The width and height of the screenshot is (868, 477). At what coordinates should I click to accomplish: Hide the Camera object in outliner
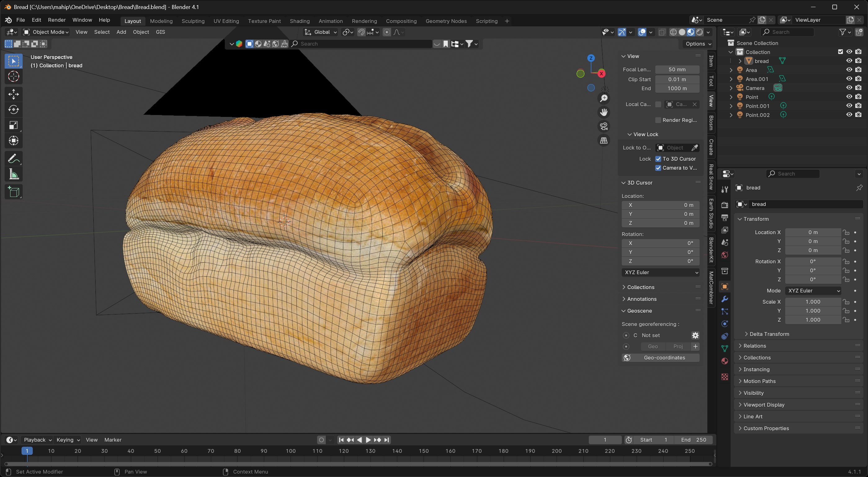pyautogui.click(x=849, y=88)
